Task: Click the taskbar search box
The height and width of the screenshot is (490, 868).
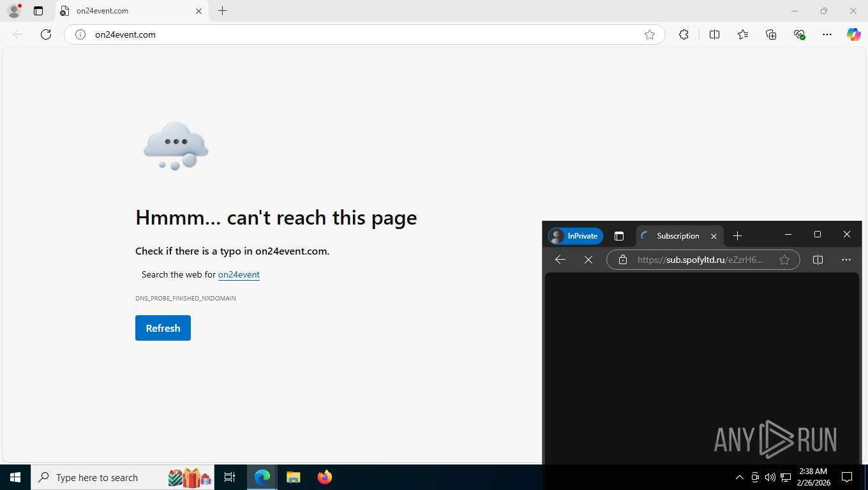Action: click(123, 477)
